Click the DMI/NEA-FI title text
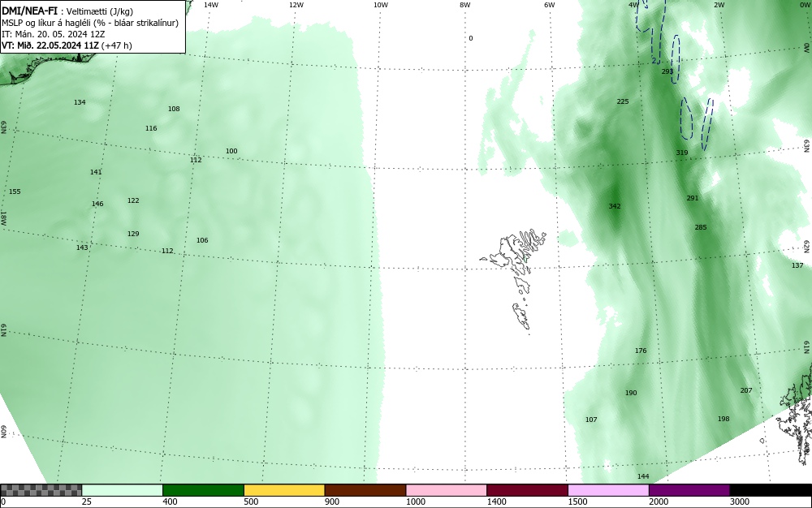The height and width of the screenshot is (508, 812). pyautogui.click(x=29, y=11)
